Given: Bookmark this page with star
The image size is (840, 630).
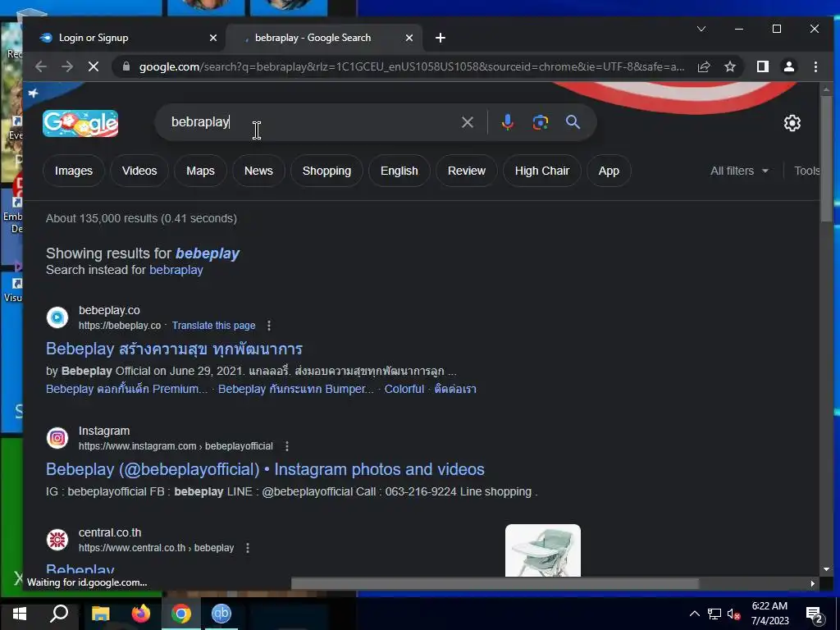Looking at the screenshot, I should (x=729, y=66).
